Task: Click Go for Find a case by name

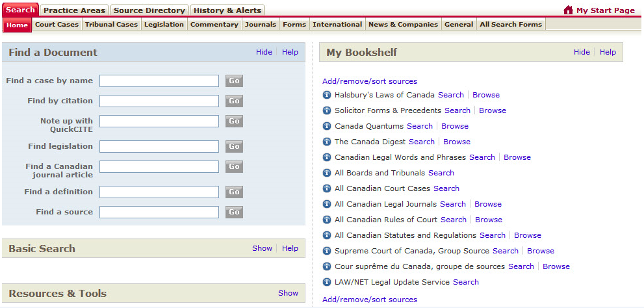Action: click(x=234, y=81)
